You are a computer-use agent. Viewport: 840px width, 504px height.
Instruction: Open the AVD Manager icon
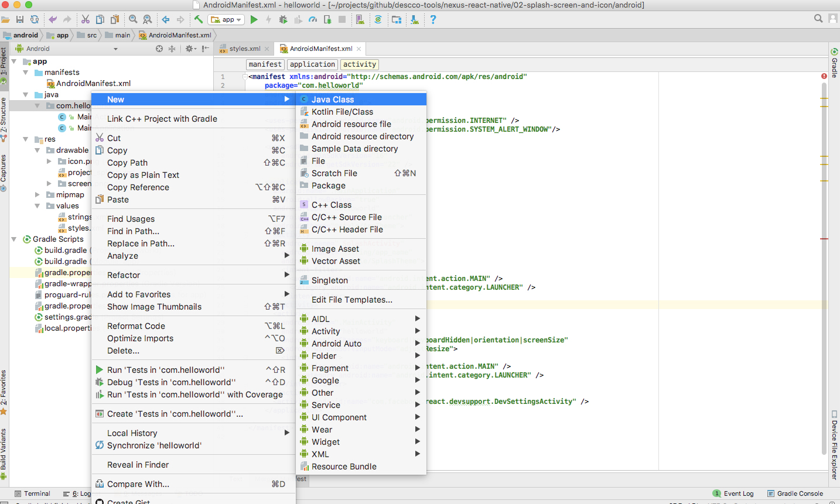(x=360, y=19)
